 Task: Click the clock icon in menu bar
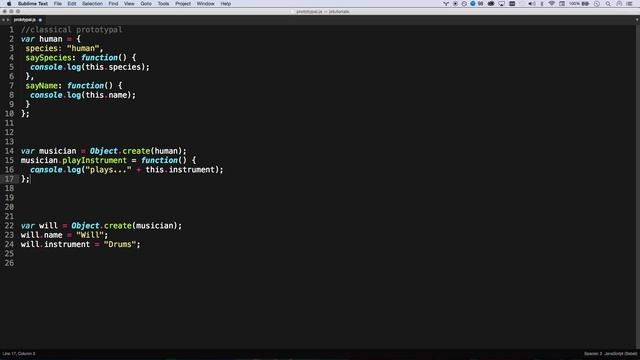point(597,4)
